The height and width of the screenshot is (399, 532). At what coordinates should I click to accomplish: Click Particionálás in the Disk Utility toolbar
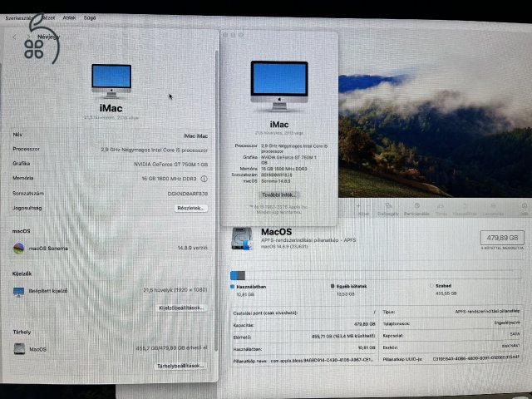coord(416,209)
